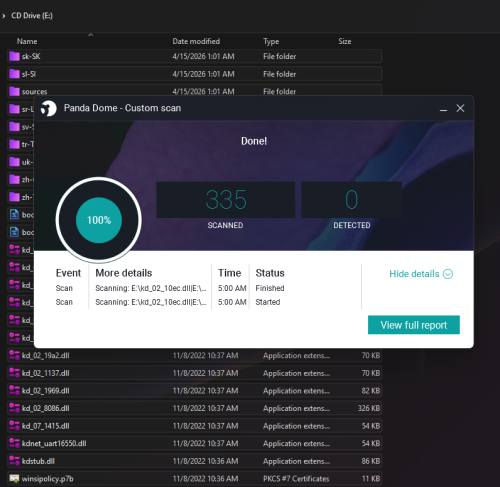The width and height of the screenshot is (500, 487).
Task: Click the Event column header
Action: coord(68,273)
